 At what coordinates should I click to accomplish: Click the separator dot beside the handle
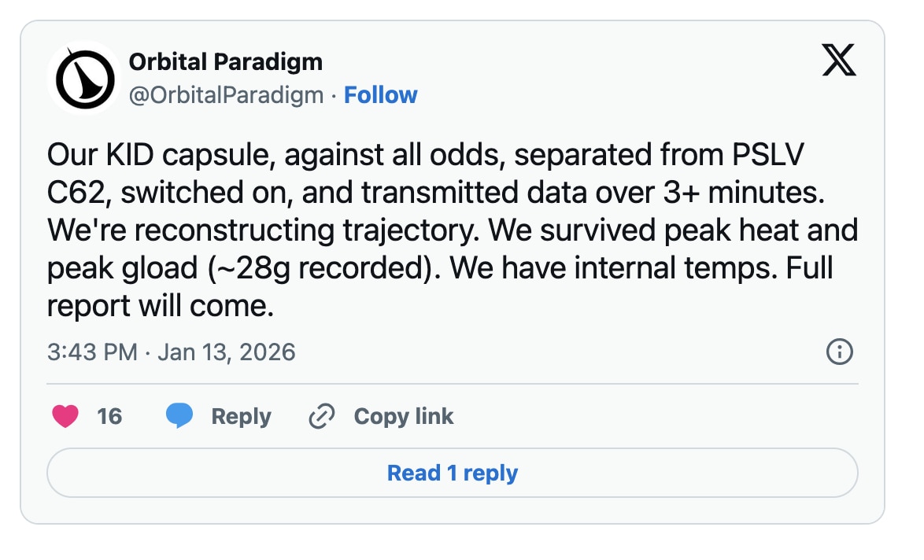(x=332, y=94)
